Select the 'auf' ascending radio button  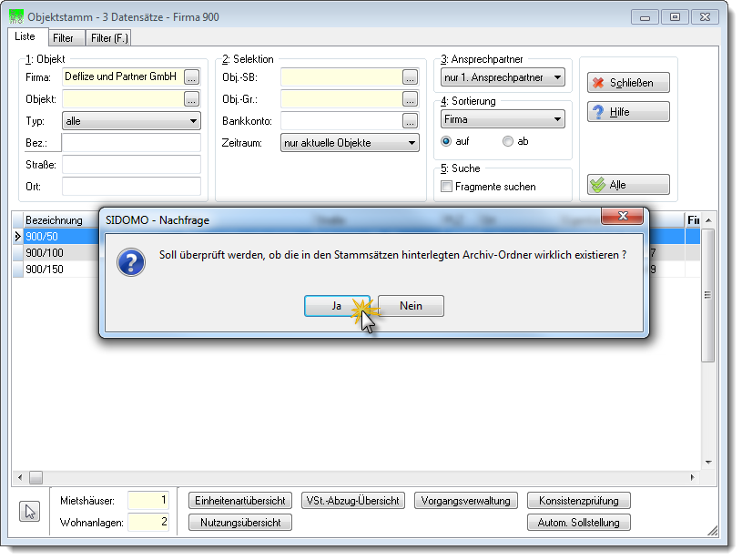pos(446,141)
